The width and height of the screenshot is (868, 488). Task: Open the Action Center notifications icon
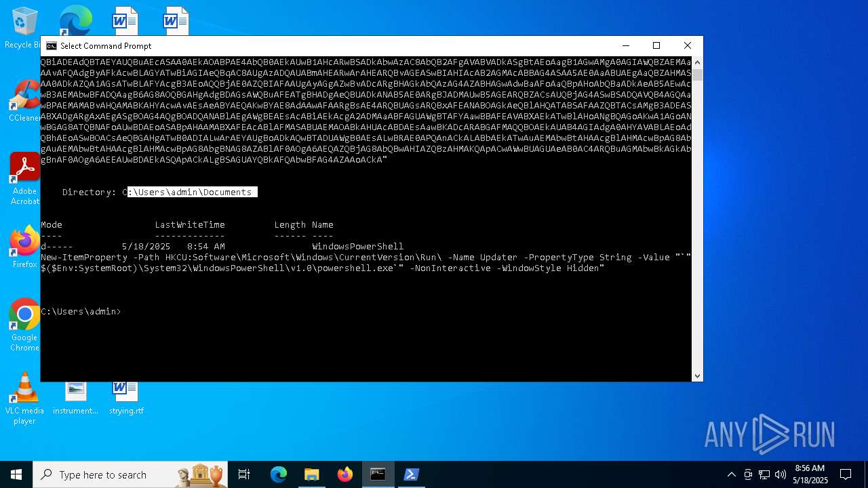[846, 474]
